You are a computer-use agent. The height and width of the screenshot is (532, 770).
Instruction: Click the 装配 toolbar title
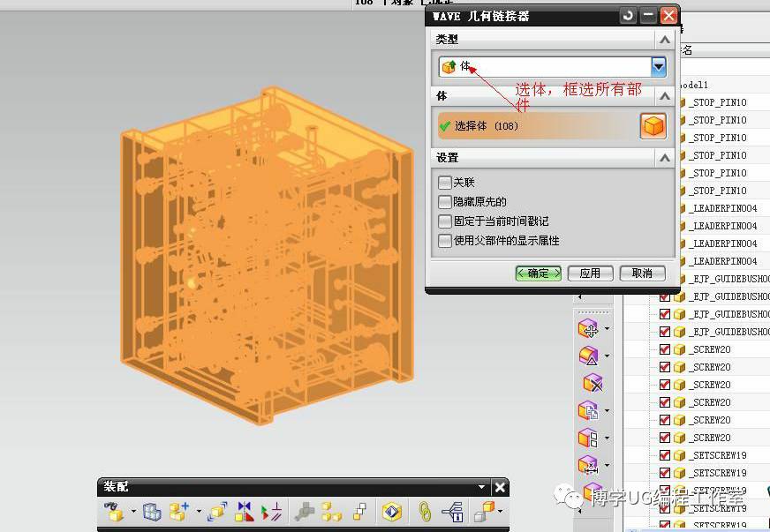[x=116, y=487]
